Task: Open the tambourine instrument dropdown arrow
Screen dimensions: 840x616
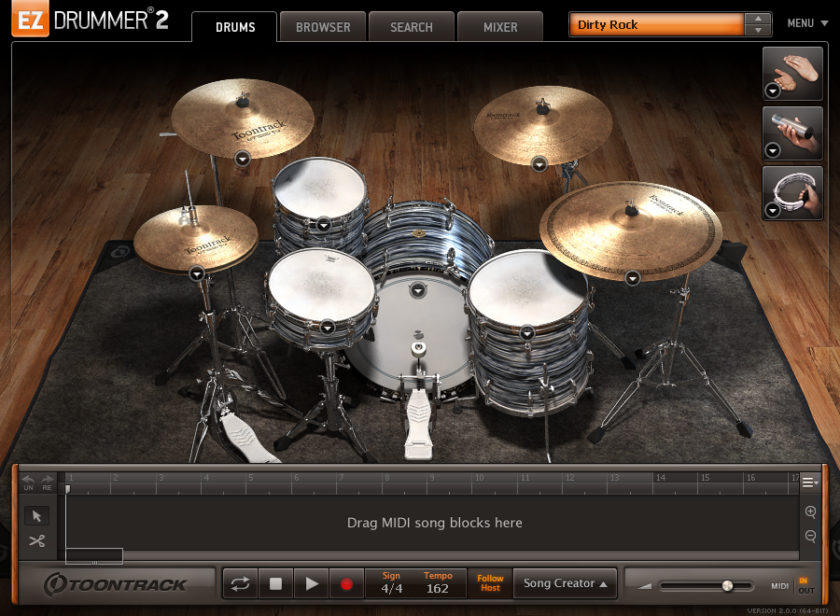Action: point(773,211)
